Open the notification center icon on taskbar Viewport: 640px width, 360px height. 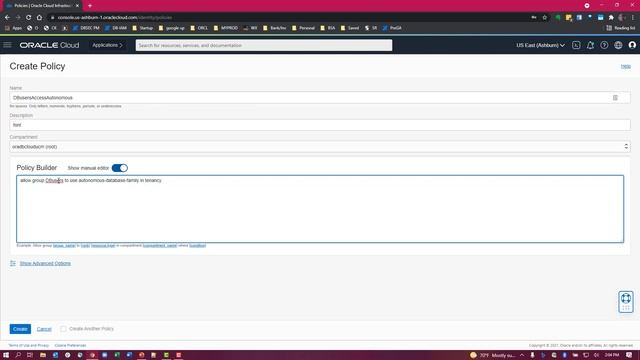(x=629, y=355)
